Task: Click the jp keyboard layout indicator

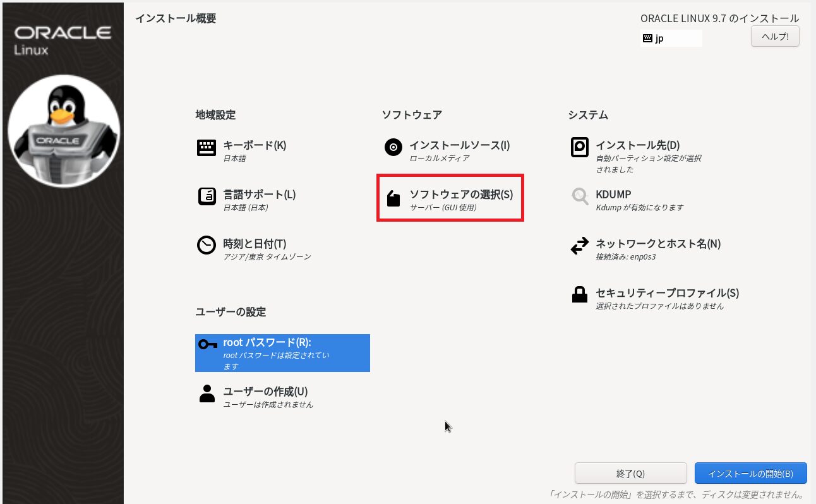Action: pyautogui.click(x=670, y=39)
